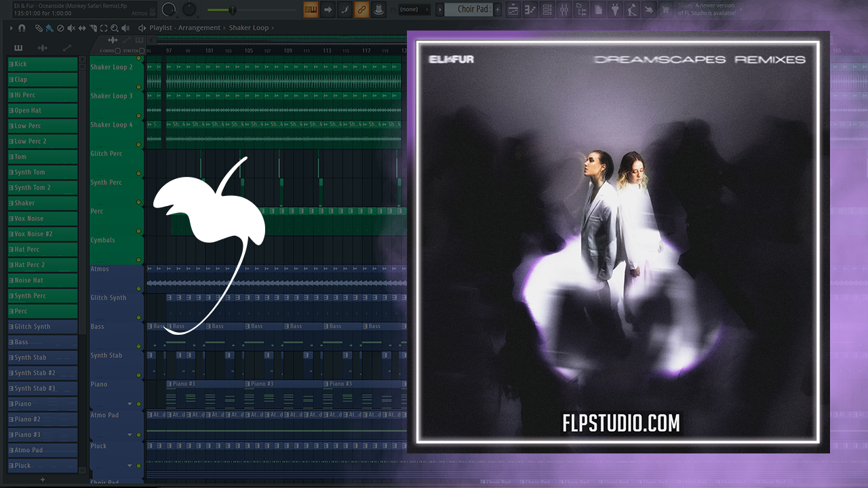Select the Draw pencil tool
Screen dimensions: 868x488
(x=39, y=28)
